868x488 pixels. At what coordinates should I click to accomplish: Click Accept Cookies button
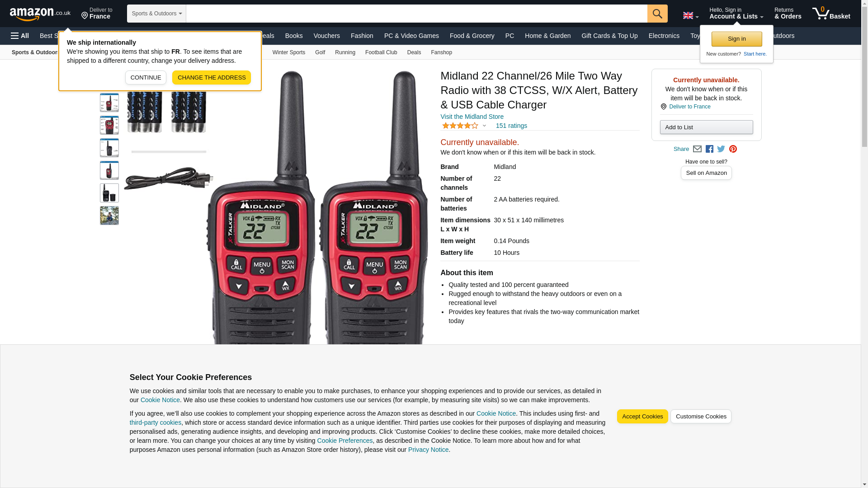[x=642, y=417]
